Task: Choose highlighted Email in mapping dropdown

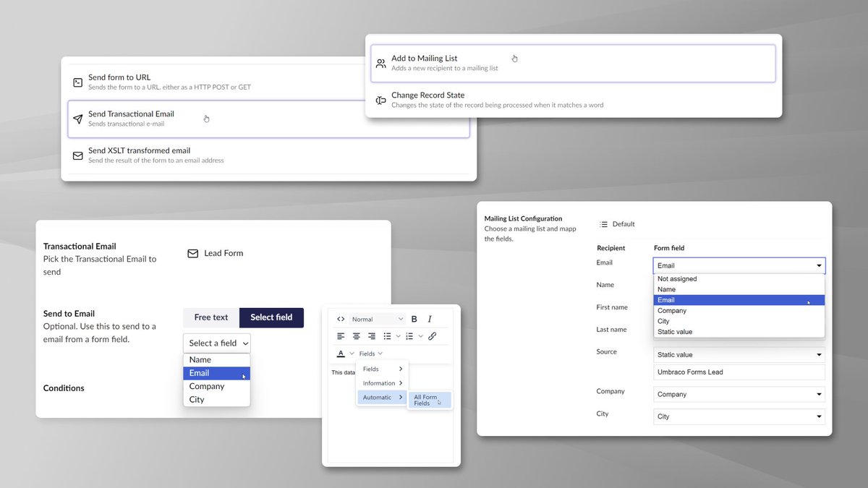Action: (739, 300)
